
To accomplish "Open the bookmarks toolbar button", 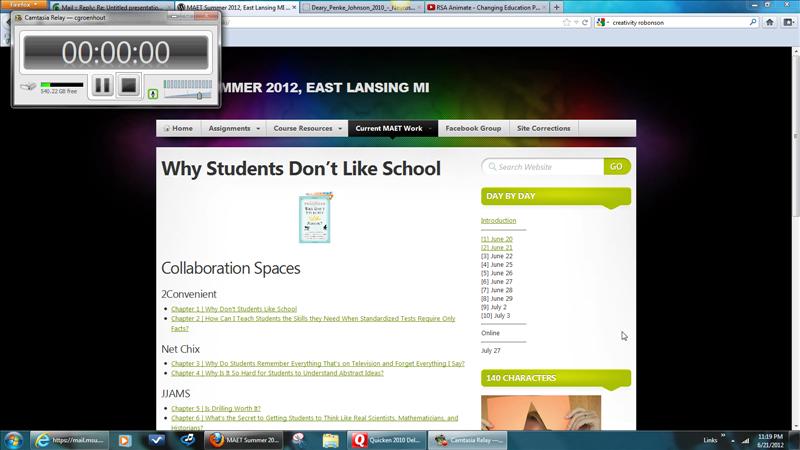I will pos(789,22).
